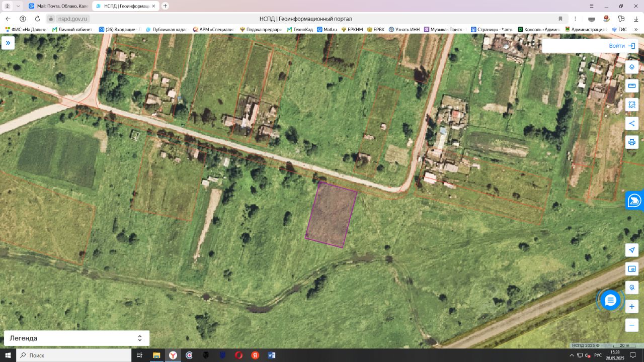
Task: Expand the left sidebar panel with double chevron
Action: (8, 43)
